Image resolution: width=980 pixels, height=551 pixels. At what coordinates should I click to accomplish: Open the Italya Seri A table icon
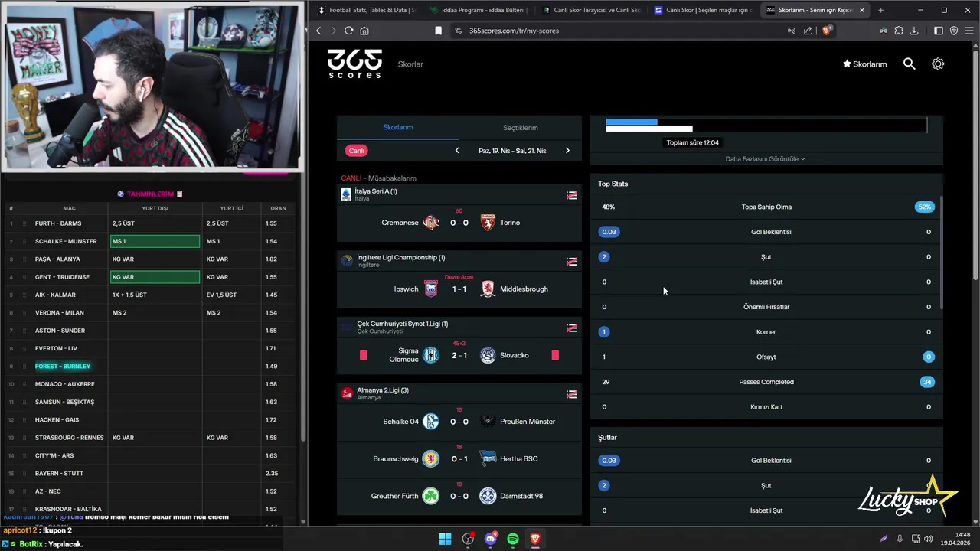click(x=571, y=195)
